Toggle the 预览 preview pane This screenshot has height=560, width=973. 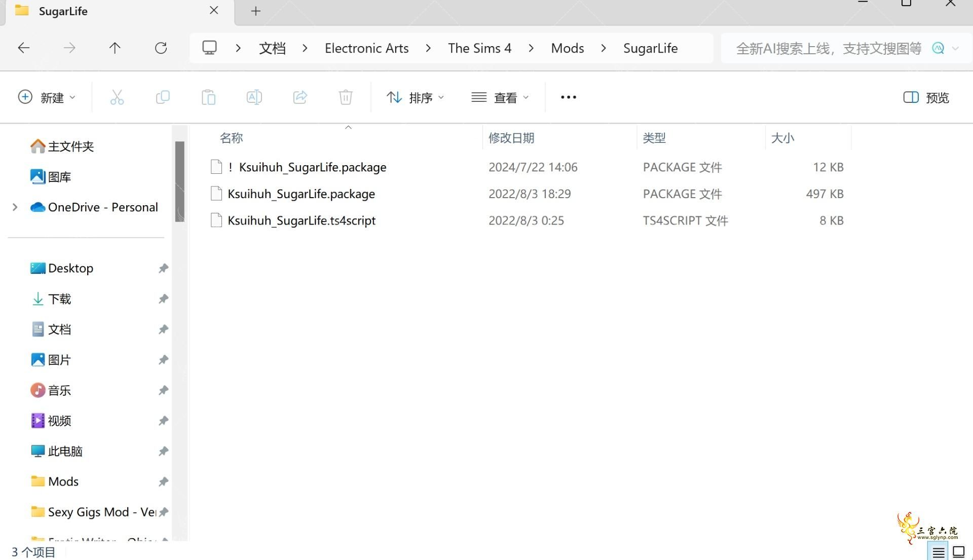(926, 97)
